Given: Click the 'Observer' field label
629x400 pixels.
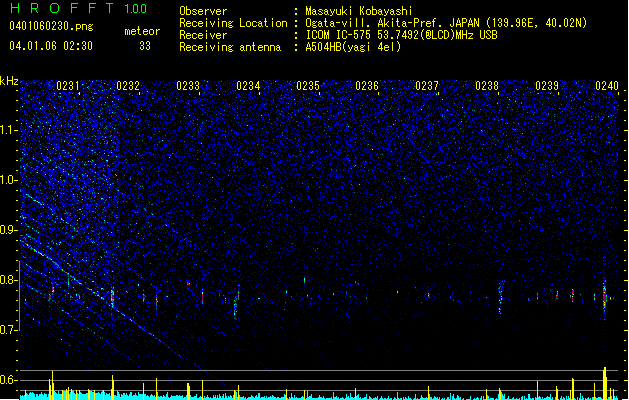Looking at the screenshot, I should click(203, 11).
